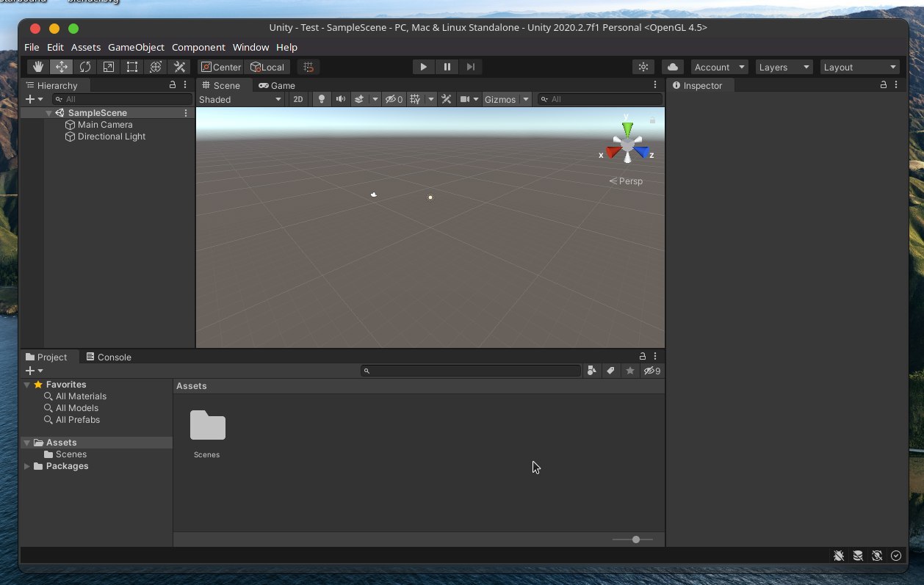Click the Project add (+) button
Screen dimensions: 924x585
[x=34, y=371]
